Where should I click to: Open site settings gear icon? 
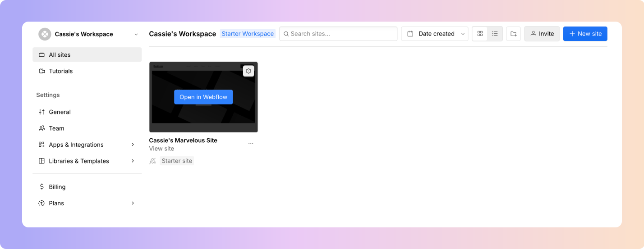[x=248, y=71]
